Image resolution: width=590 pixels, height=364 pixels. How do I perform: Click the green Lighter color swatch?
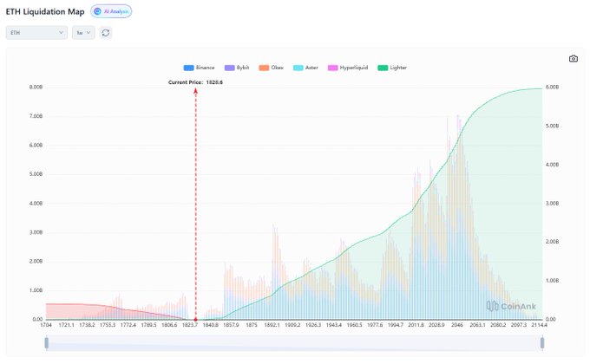coord(383,68)
